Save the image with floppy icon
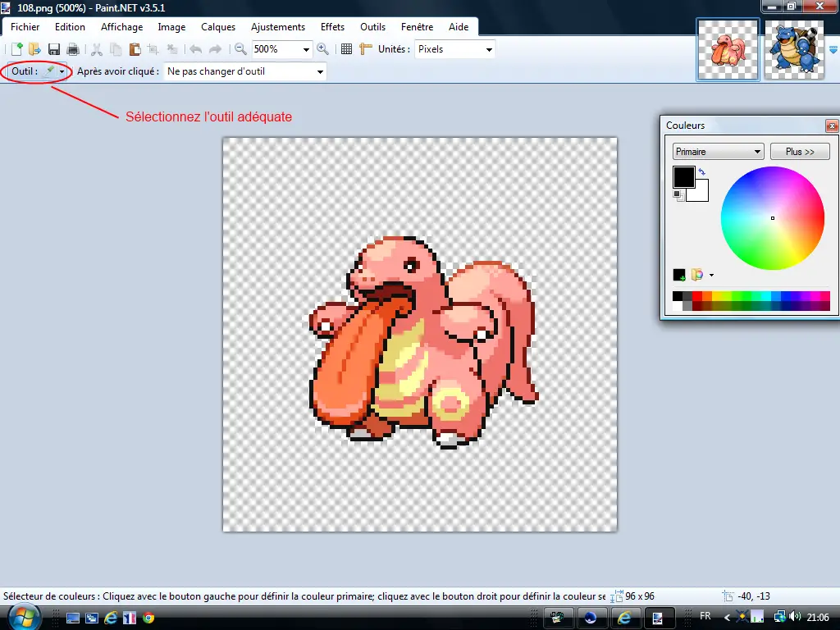Viewport: 840px width, 630px height. pyautogui.click(x=54, y=49)
